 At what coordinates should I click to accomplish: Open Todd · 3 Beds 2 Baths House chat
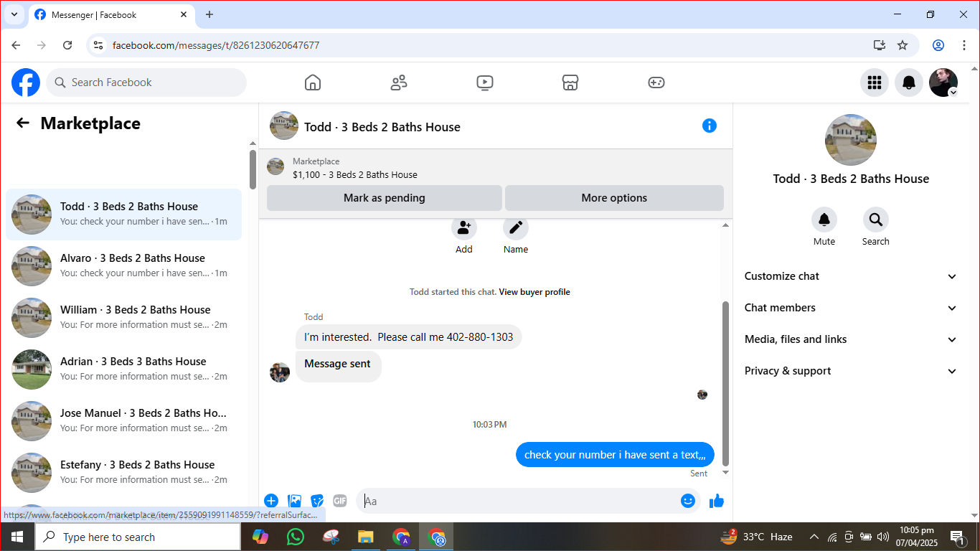pos(123,215)
